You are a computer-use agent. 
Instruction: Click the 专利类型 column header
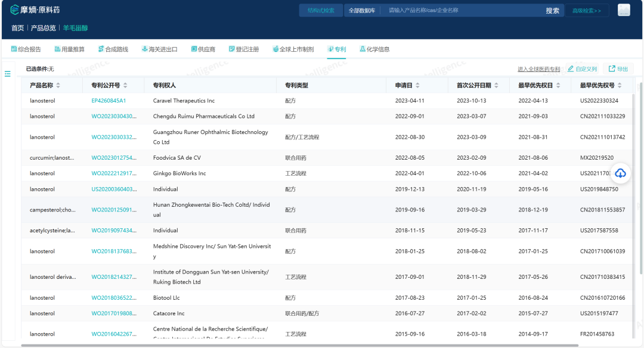tap(296, 85)
